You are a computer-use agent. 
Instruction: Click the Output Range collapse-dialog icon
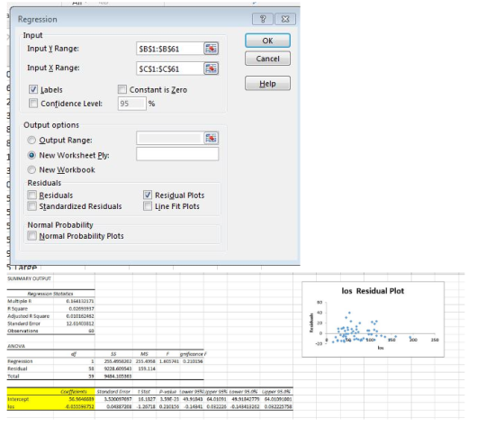(x=211, y=138)
